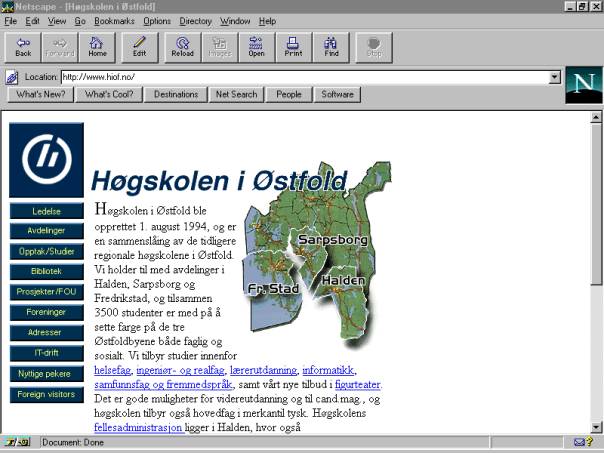Follow the fellesadministrasjon link
This screenshot has height=453, width=604.
coord(138,427)
